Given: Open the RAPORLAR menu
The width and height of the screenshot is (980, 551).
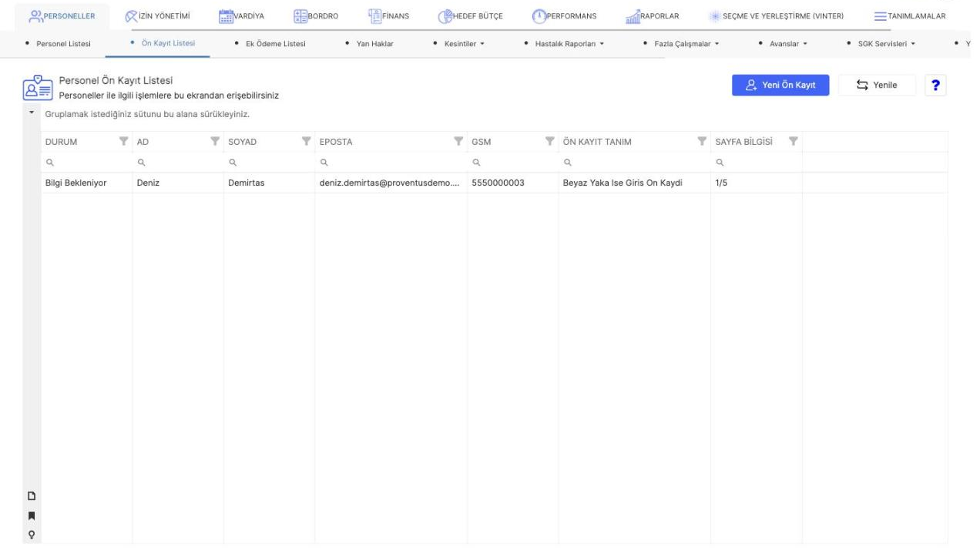Looking at the screenshot, I should click(652, 16).
